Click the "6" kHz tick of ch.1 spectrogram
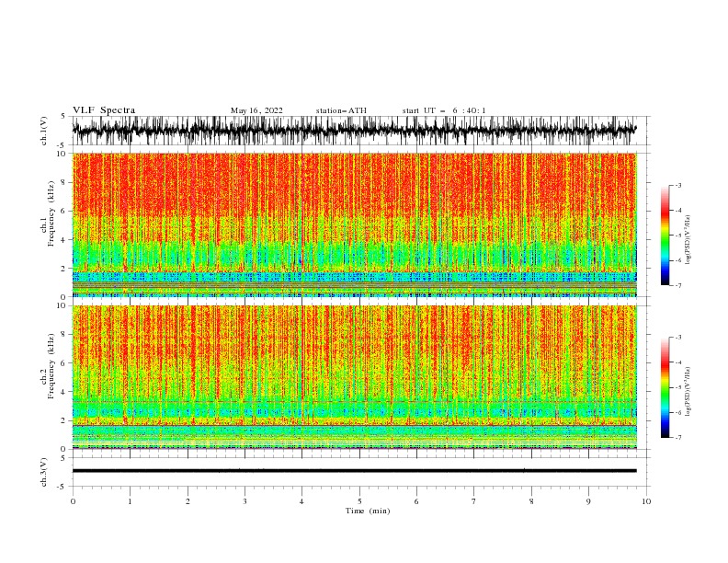728x563 pixels. pyautogui.click(x=63, y=211)
